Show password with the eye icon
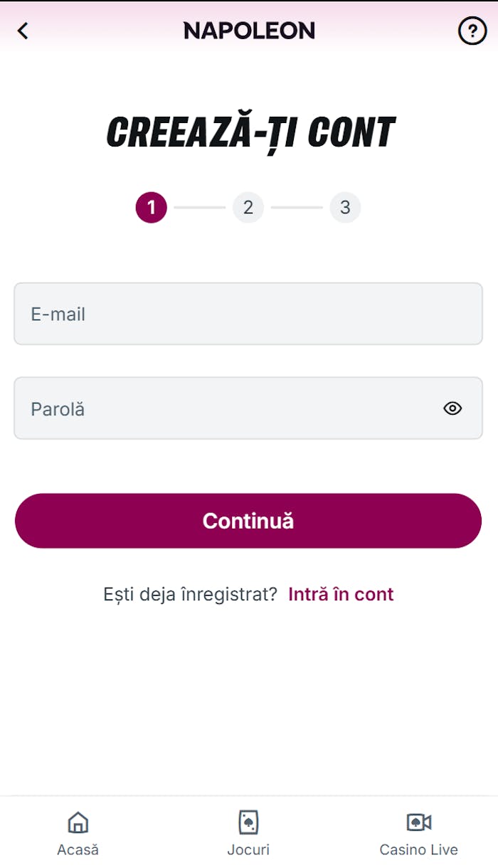 point(452,408)
